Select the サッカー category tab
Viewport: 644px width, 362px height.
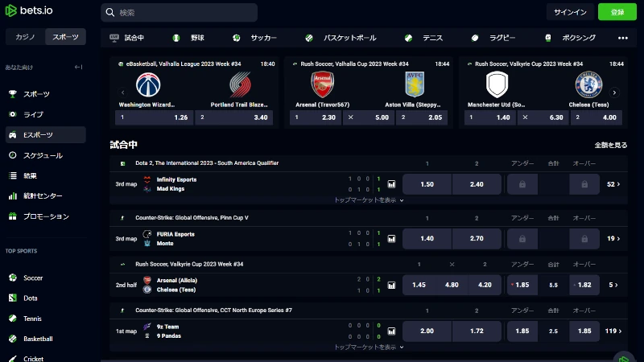pyautogui.click(x=254, y=38)
